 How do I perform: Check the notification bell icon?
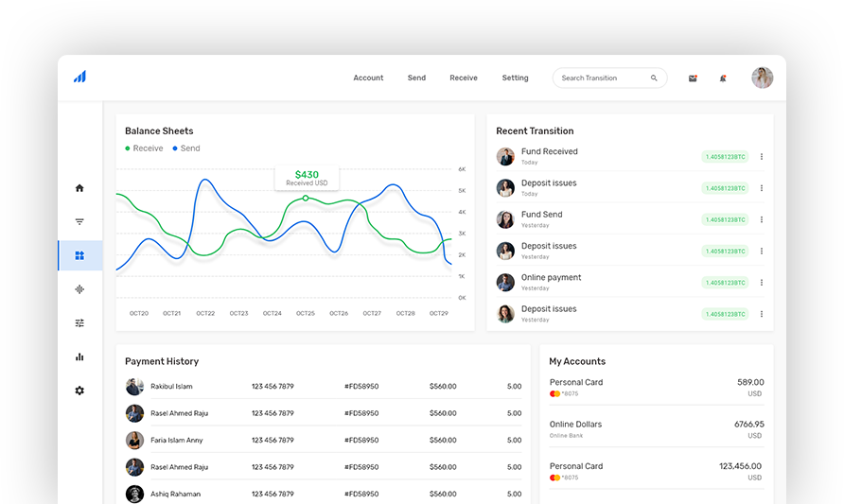723,78
